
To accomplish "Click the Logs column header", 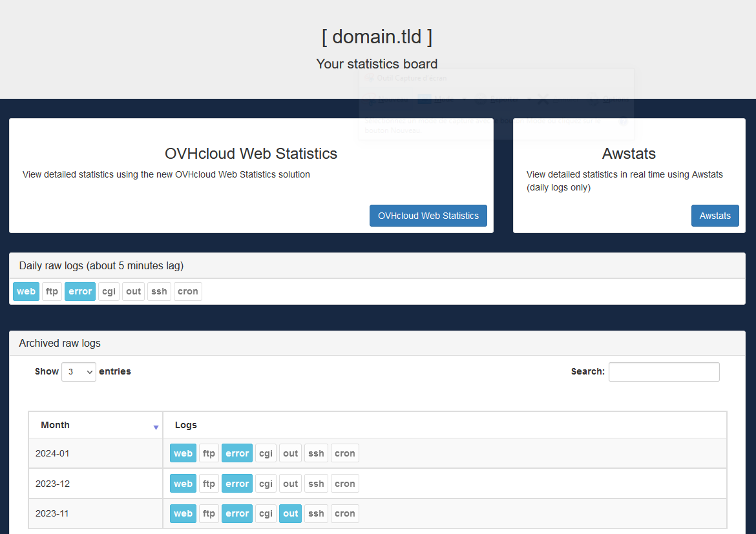I will coord(185,424).
